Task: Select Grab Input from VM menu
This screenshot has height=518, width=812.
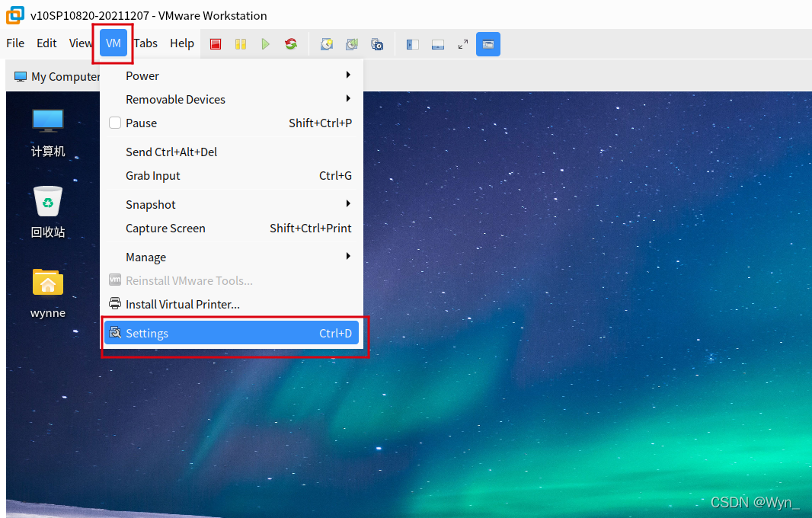Action: [232, 176]
